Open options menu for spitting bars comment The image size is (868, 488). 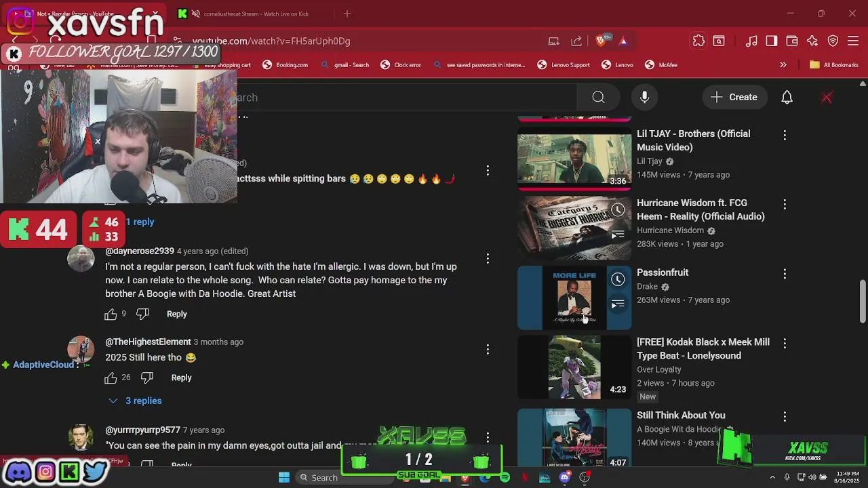488,171
